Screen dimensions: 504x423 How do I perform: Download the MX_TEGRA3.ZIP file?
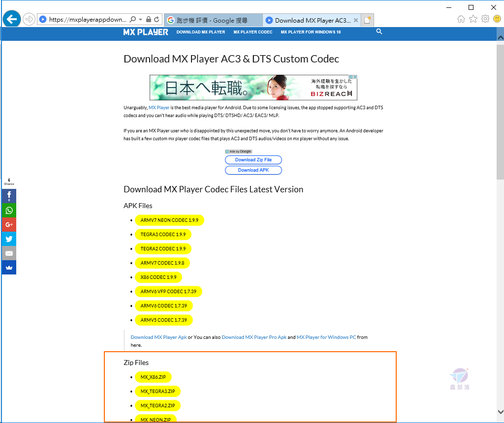point(158,391)
